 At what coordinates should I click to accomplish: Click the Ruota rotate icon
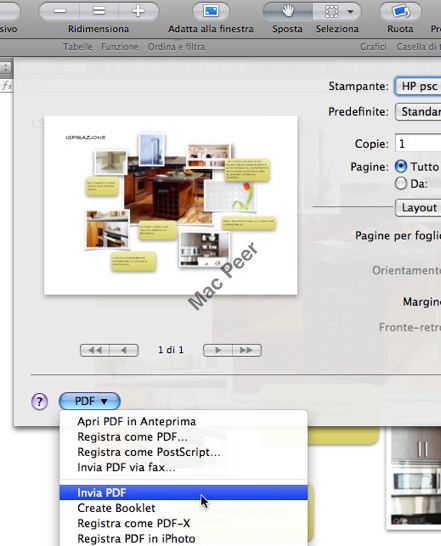pyautogui.click(x=400, y=11)
